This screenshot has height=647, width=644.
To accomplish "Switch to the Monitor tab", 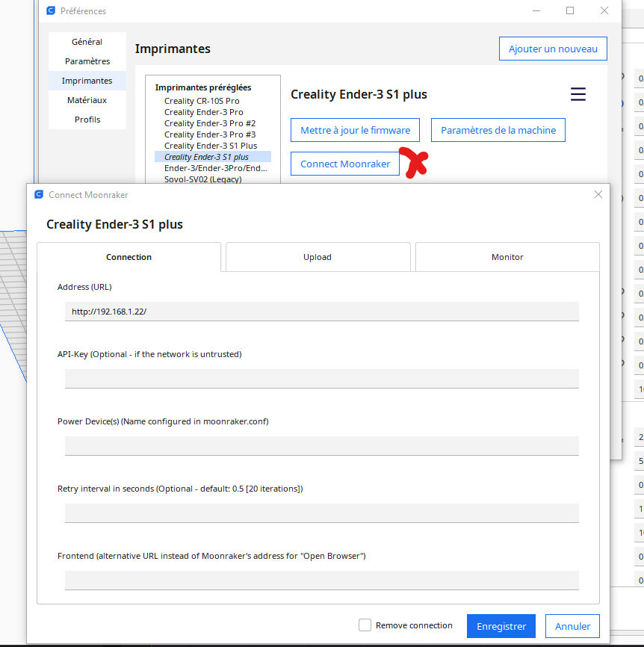I will [x=507, y=257].
